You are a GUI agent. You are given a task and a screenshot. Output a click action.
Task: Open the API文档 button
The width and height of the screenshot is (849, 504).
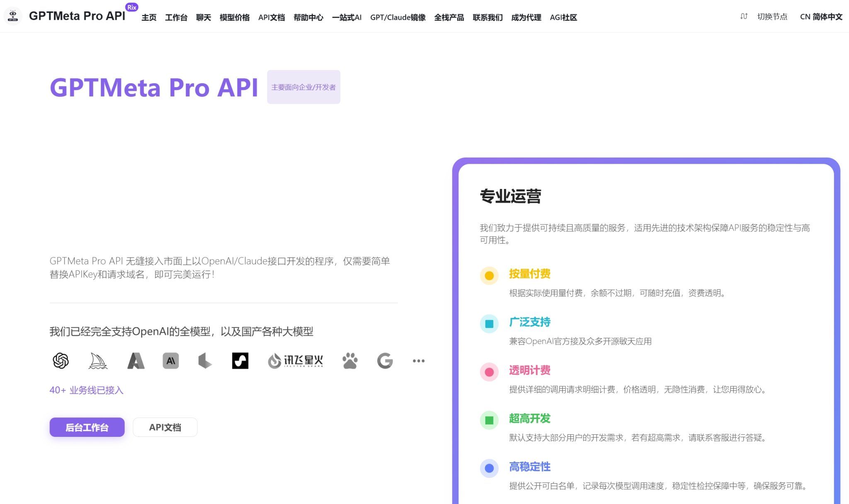click(x=165, y=427)
